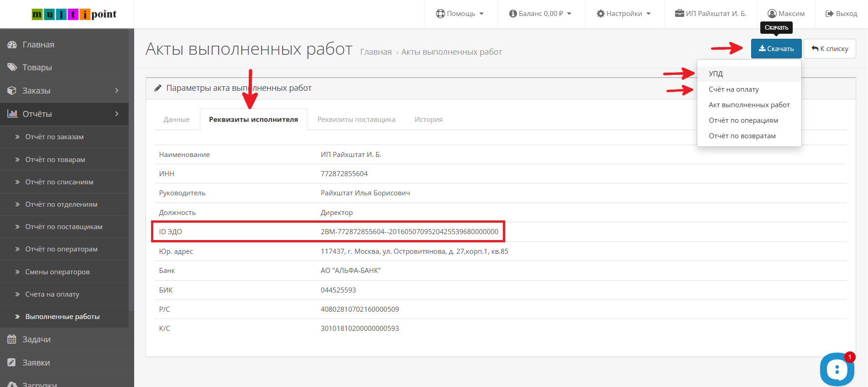Click the Задачи calendar icon

[x=12, y=340]
